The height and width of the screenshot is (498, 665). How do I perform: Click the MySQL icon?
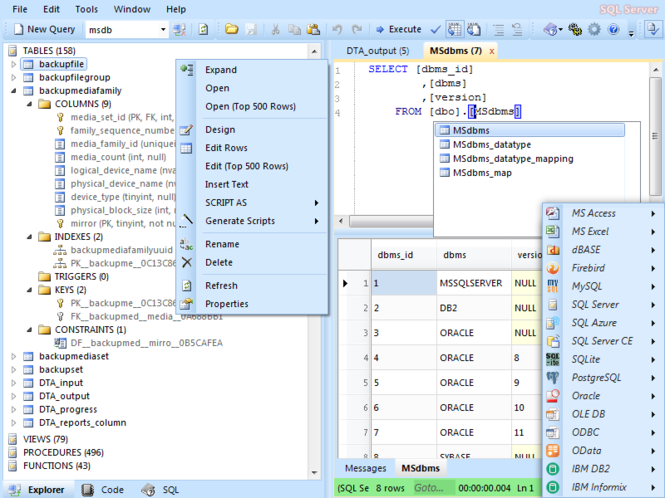pos(553,286)
